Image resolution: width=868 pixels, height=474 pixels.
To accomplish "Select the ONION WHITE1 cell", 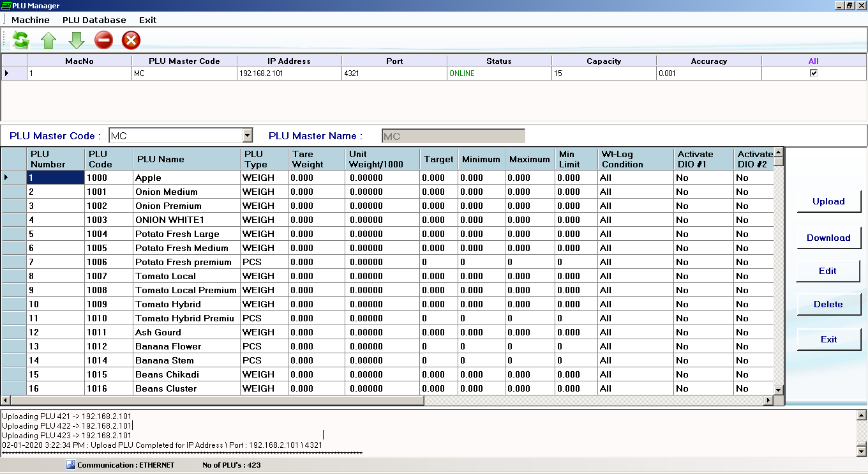I will (187, 220).
